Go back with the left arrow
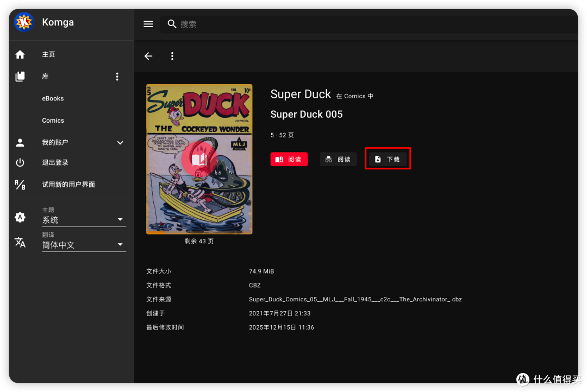The width and height of the screenshot is (587, 392). 148,56
